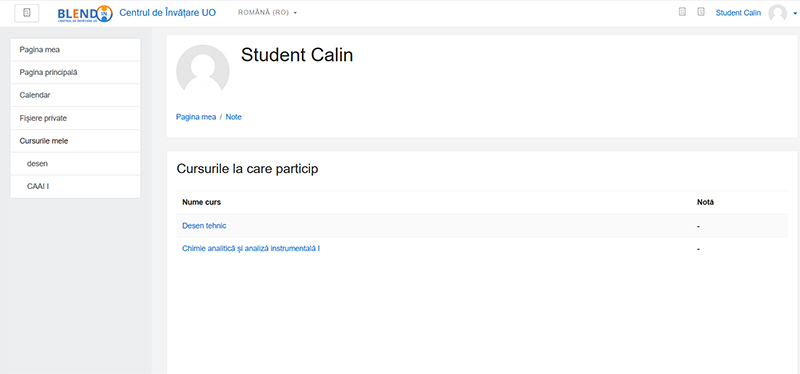Open Student Calin user menu name

[x=738, y=13]
